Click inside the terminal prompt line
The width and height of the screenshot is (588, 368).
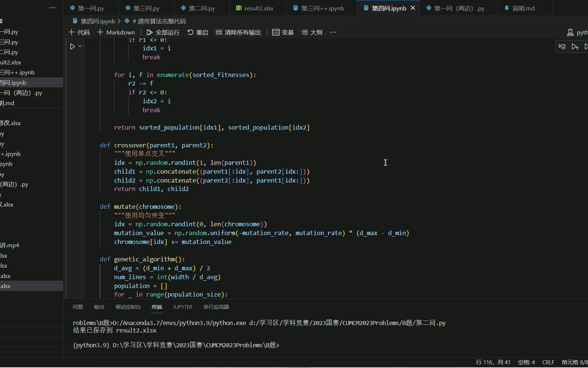pyautogui.click(x=176, y=345)
